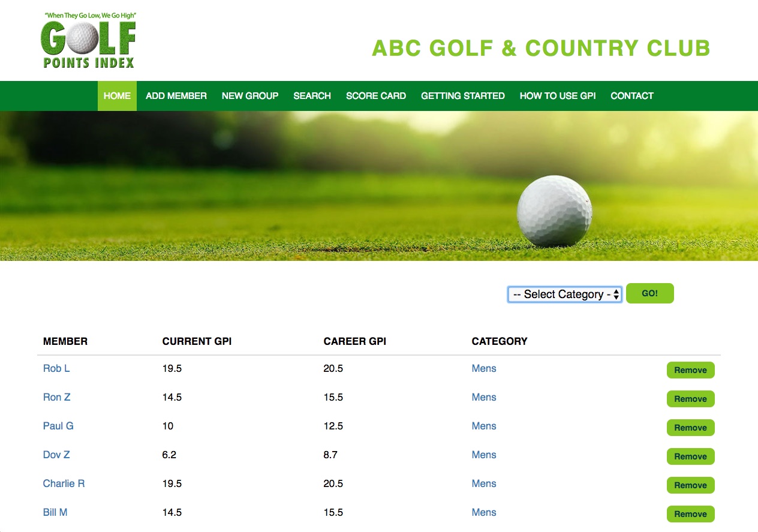Image resolution: width=758 pixels, height=532 pixels.
Task: Click the dropdown's up-down arrow control
Action: (616, 294)
